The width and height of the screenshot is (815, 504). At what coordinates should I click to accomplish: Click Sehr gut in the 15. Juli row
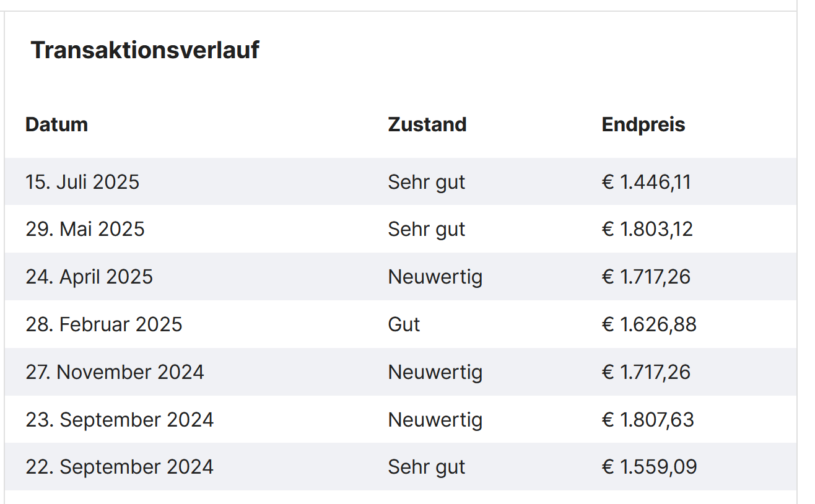pyautogui.click(x=427, y=182)
